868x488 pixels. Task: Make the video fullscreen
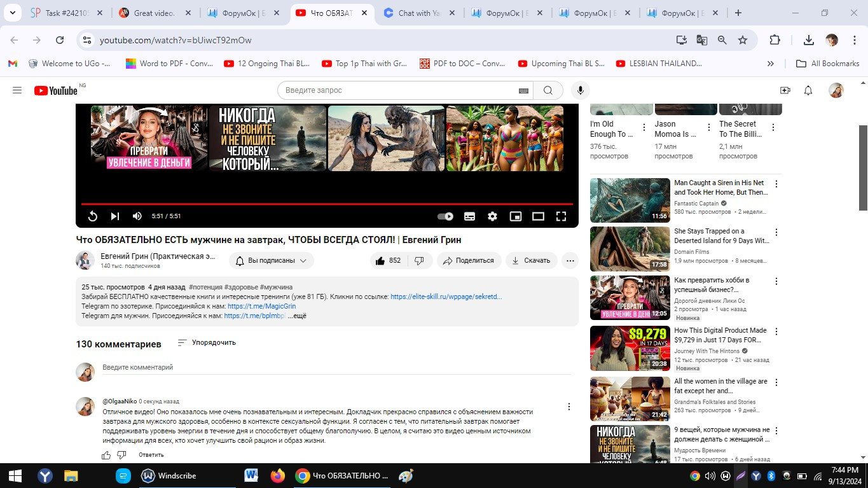pos(561,216)
